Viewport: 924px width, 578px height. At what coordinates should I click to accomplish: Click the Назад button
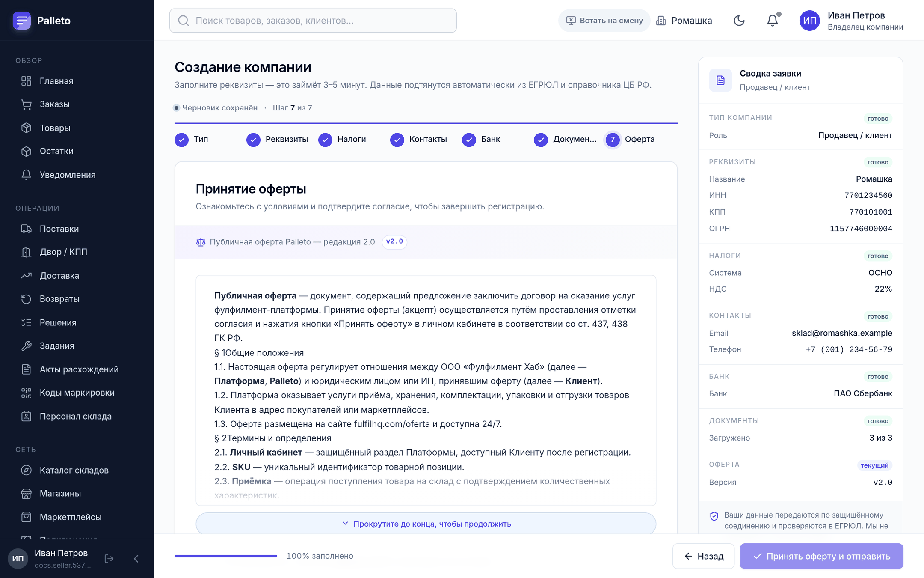[704, 556]
